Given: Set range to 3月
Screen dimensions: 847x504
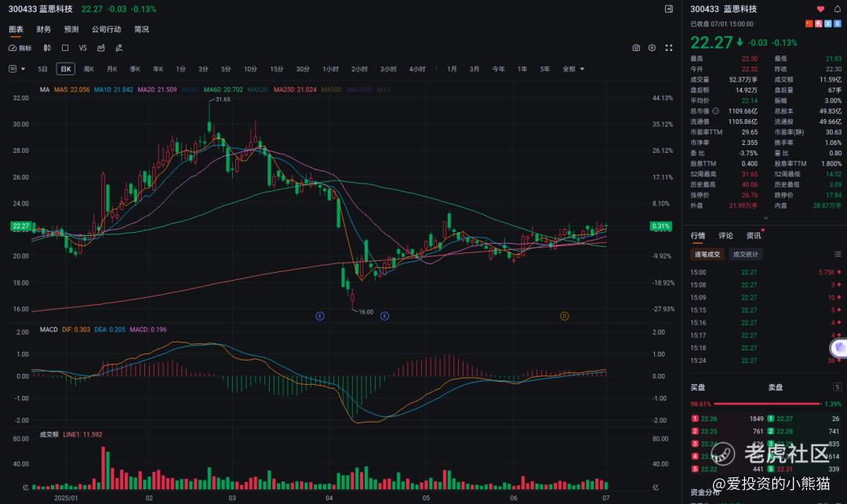Looking at the screenshot, I should pyautogui.click(x=474, y=69).
